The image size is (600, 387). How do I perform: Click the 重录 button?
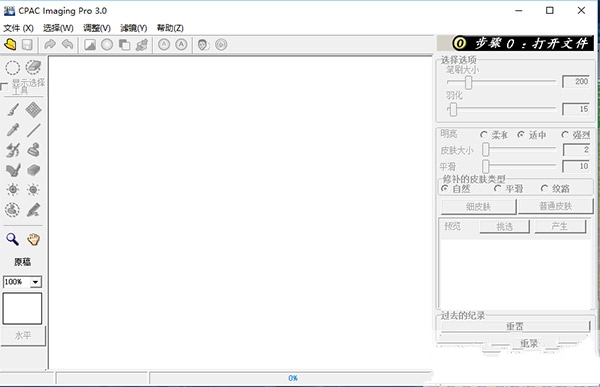coord(530,343)
